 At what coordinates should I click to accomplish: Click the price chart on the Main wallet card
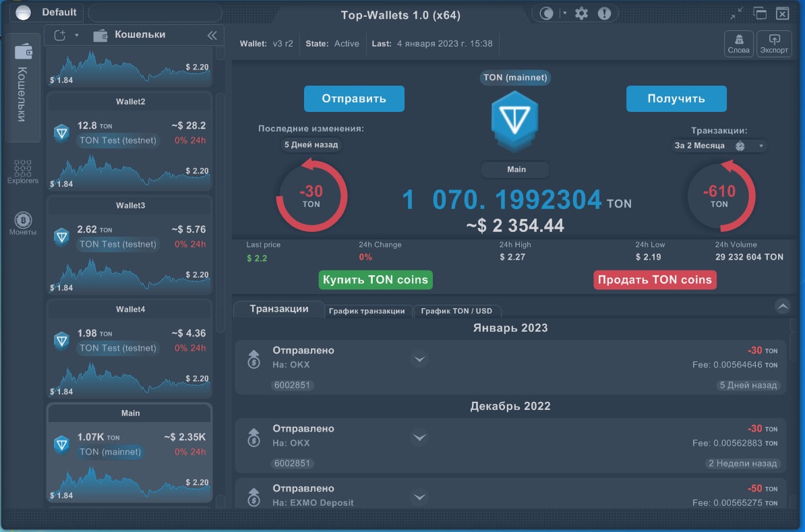[129, 483]
